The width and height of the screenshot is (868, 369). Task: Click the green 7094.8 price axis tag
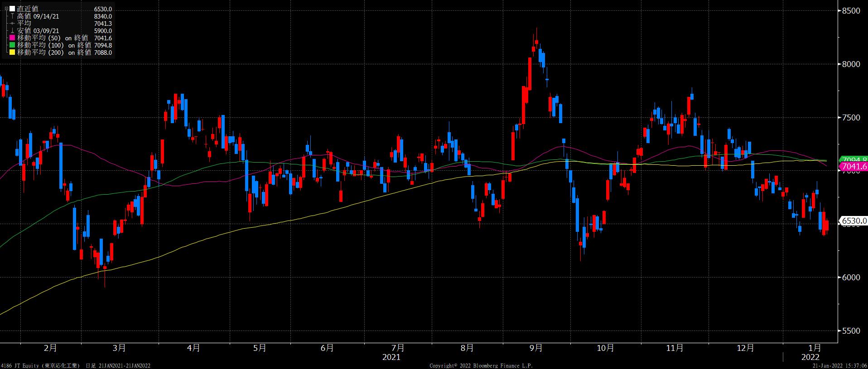point(854,160)
